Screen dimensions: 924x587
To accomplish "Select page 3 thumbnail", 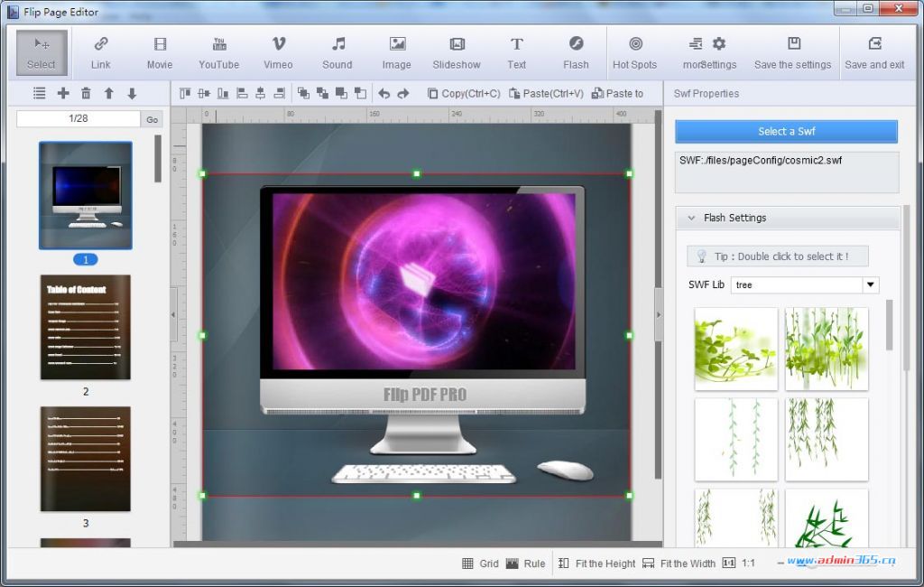I will [86, 459].
